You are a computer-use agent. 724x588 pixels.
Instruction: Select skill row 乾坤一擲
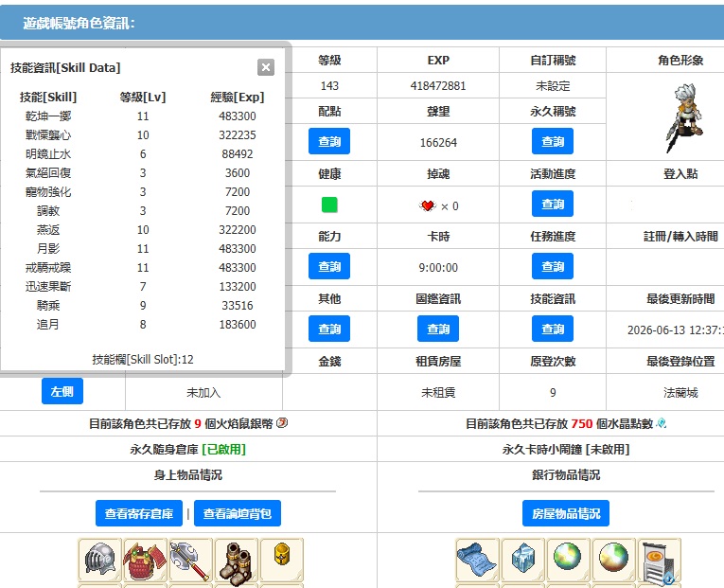(142, 116)
